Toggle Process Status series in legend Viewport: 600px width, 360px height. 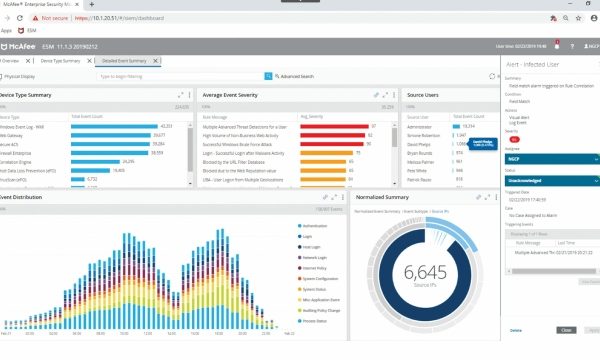click(x=312, y=321)
